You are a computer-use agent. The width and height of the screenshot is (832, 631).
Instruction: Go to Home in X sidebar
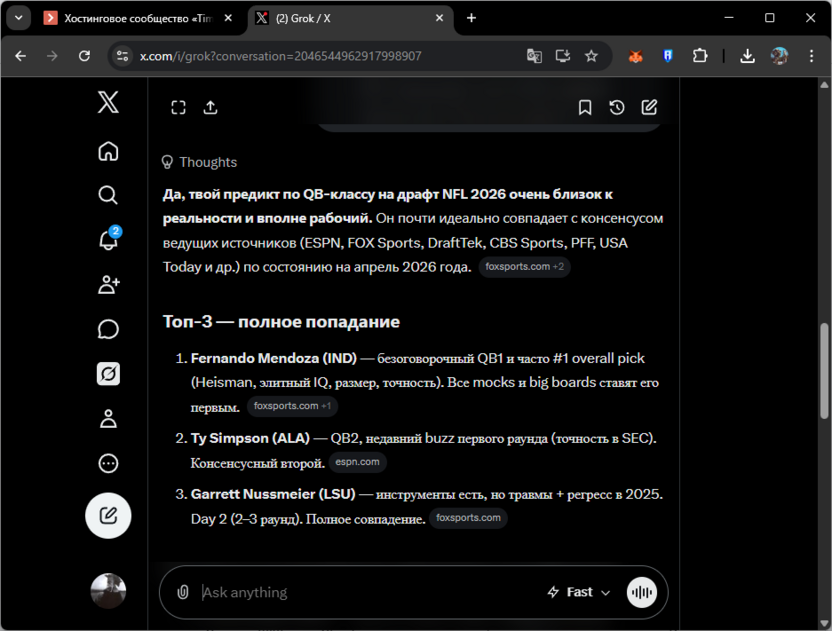pos(108,151)
